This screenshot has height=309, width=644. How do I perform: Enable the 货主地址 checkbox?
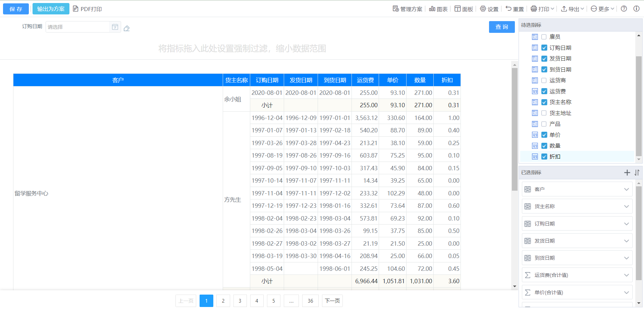544,113
